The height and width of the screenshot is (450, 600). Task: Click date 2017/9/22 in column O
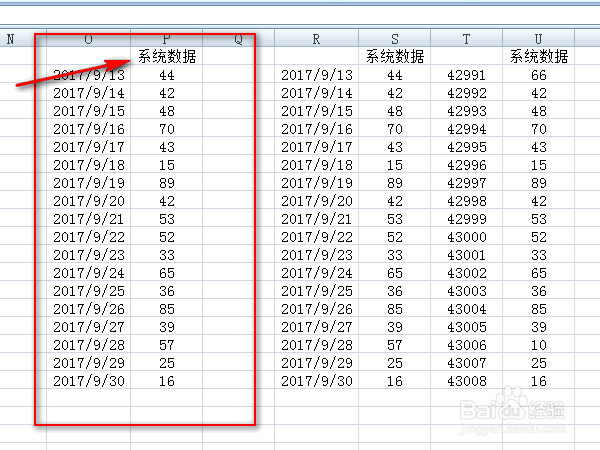tap(89, 237)
